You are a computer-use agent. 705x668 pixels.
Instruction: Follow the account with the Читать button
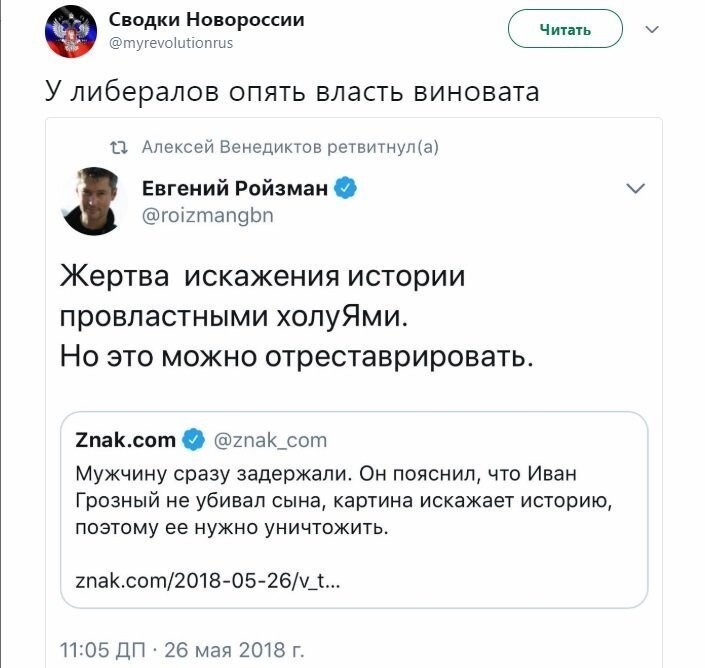pyautogui.click(x=565, y=29)
